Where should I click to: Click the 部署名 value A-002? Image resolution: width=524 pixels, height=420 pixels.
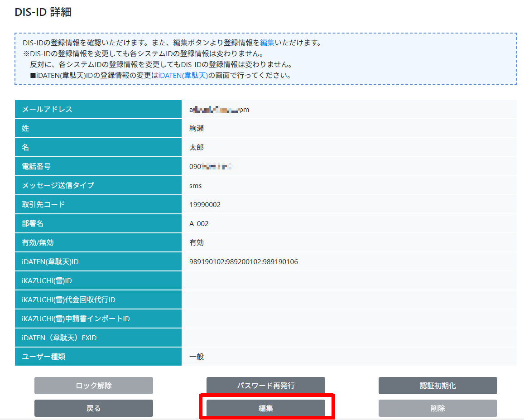pos(199,224)
